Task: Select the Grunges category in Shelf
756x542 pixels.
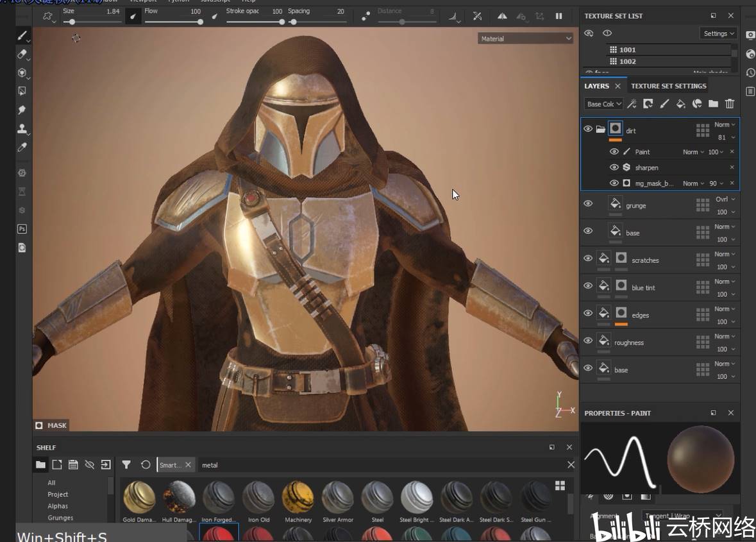Action: pos(60,518)
